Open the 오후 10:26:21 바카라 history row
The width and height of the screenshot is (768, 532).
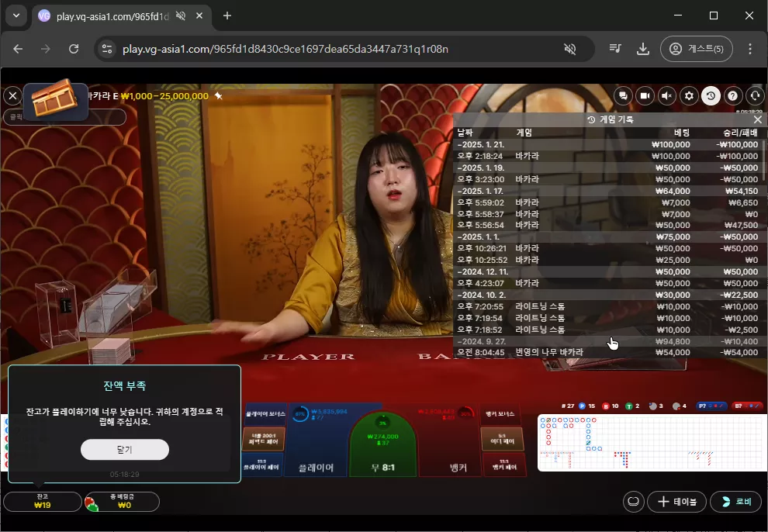(607, 248)
